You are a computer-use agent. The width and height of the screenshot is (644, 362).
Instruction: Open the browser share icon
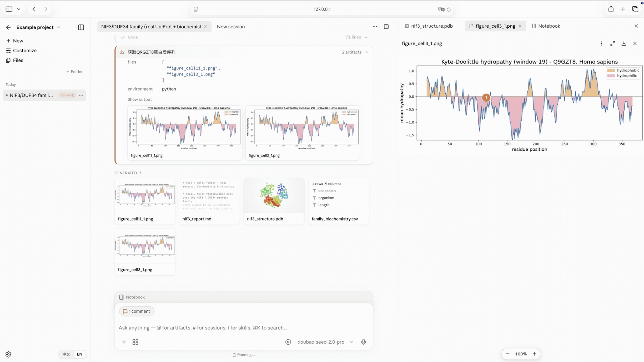tap(611, 9)
